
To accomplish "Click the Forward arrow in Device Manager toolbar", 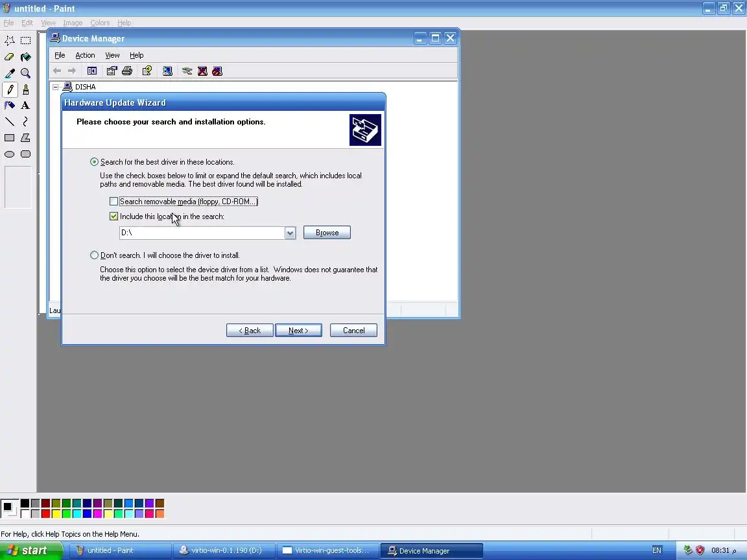I will click(72, 71).
